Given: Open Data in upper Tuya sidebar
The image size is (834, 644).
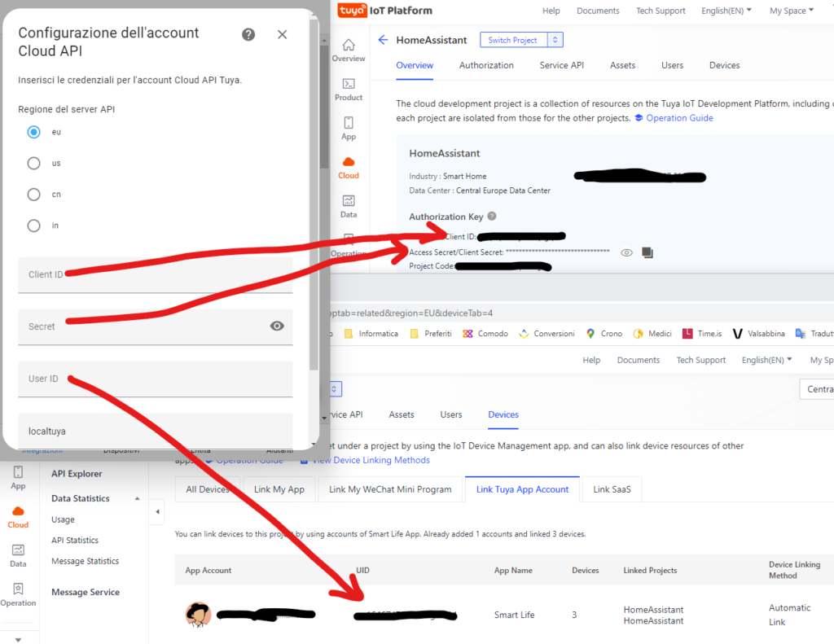Looking at the screenshot, I should pos(349,207).
